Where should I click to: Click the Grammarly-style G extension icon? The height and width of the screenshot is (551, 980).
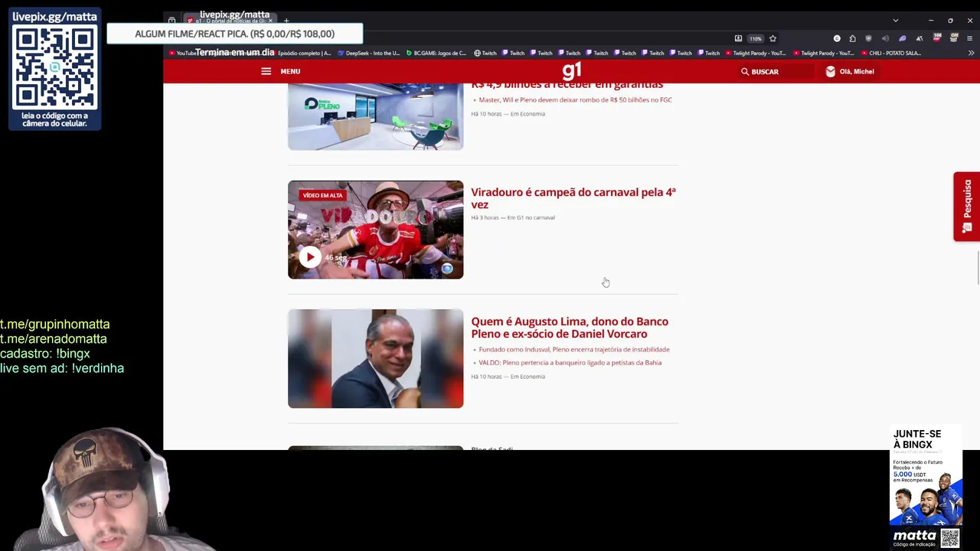837,38
